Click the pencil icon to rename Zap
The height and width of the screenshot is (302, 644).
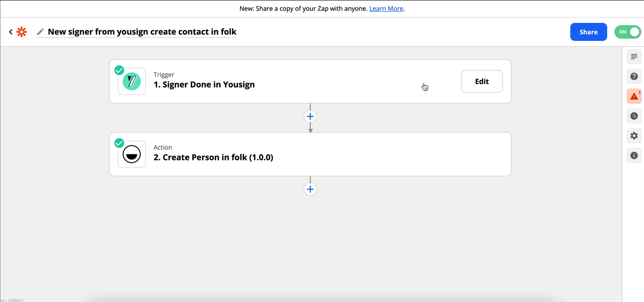click(40, 32)
